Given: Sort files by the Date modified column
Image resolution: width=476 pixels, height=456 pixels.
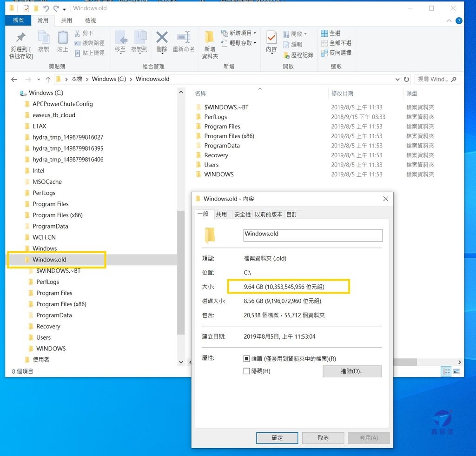Looking at the screenshot, I should pos(342,93).
